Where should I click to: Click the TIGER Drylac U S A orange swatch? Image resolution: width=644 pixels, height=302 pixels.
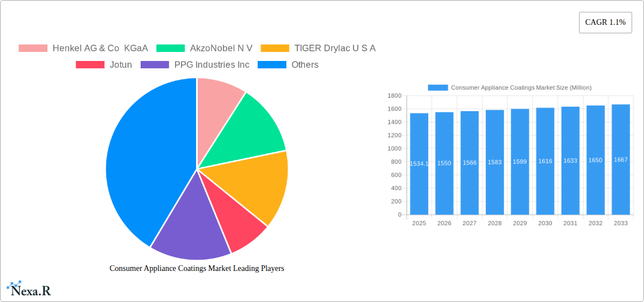(275, 48)
